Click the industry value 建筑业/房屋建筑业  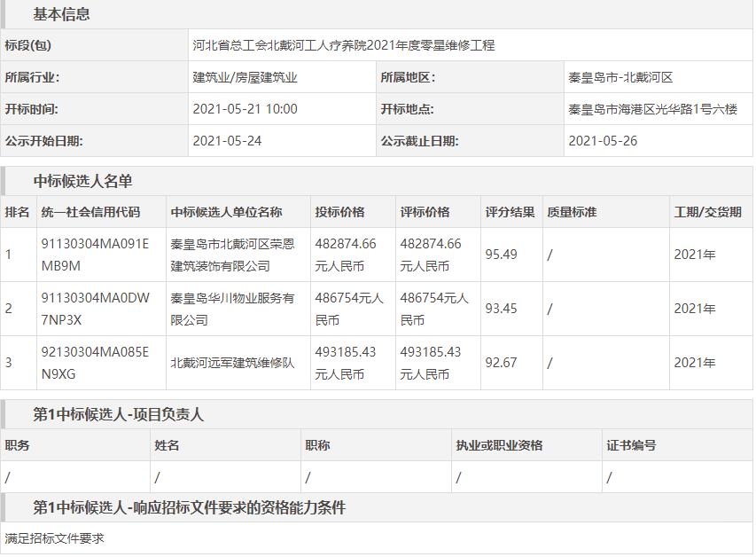coord(245,77)
